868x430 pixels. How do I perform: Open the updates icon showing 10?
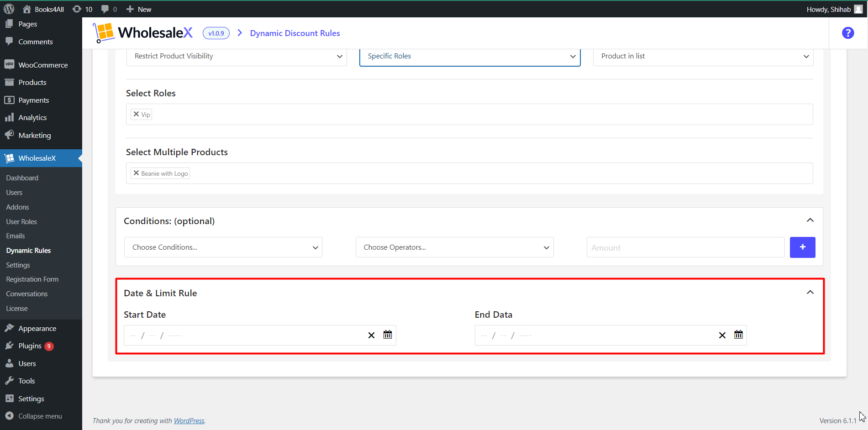tap(77, 9)
